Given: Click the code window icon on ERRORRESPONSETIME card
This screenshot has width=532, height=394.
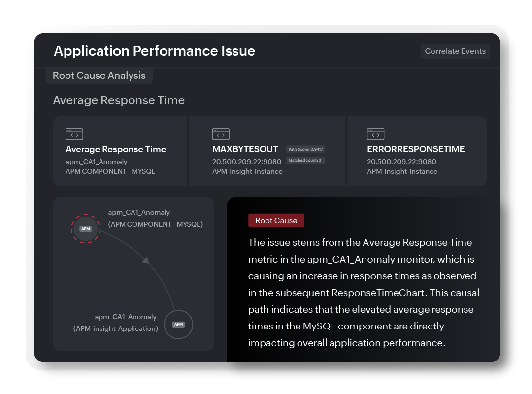Looking at the screenshot, I should coord(375,133).
